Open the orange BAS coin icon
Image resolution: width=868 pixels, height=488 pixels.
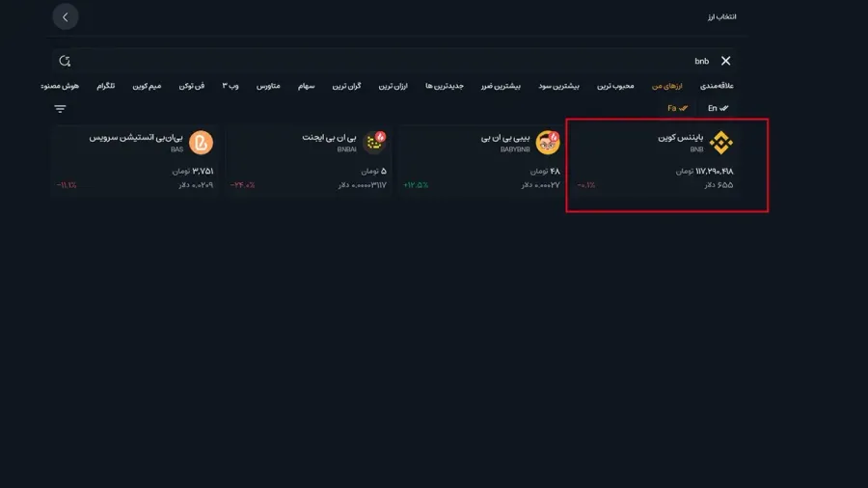[201, 143]
